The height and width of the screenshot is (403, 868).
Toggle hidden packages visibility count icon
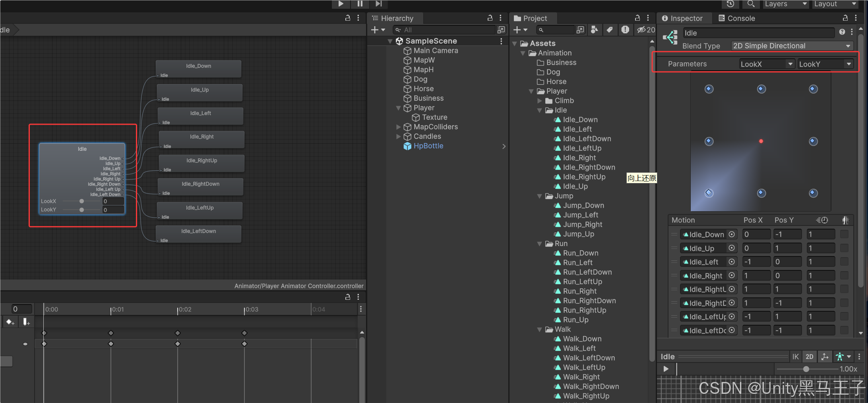(x=646, y=30)
